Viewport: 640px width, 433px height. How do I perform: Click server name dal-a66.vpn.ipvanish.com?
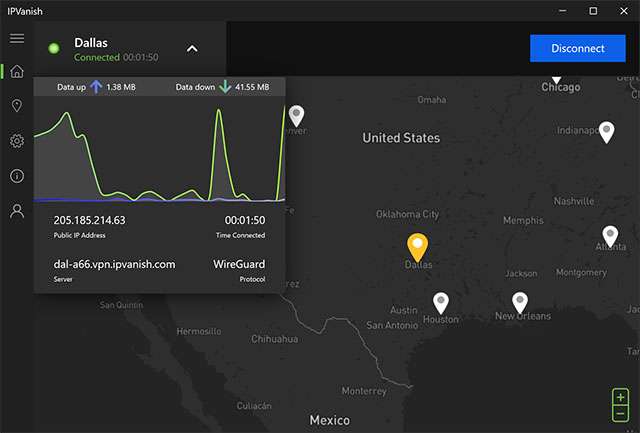[114, 264]
